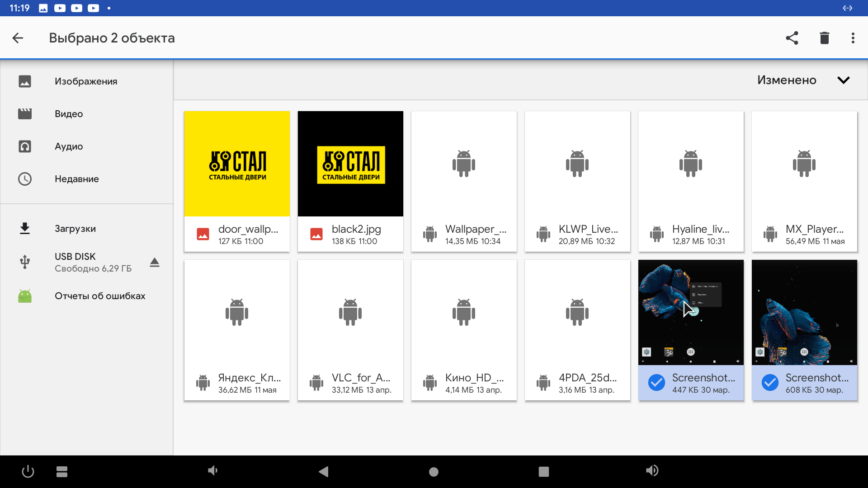
Task: Click the USB DISK storage entry
Action: coord(87,263)
